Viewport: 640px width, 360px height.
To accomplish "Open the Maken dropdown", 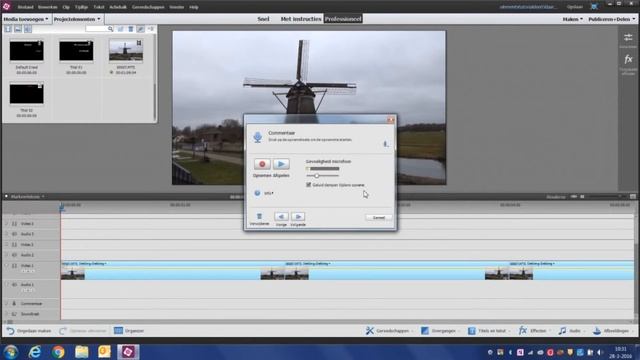I will coord(572,19).
